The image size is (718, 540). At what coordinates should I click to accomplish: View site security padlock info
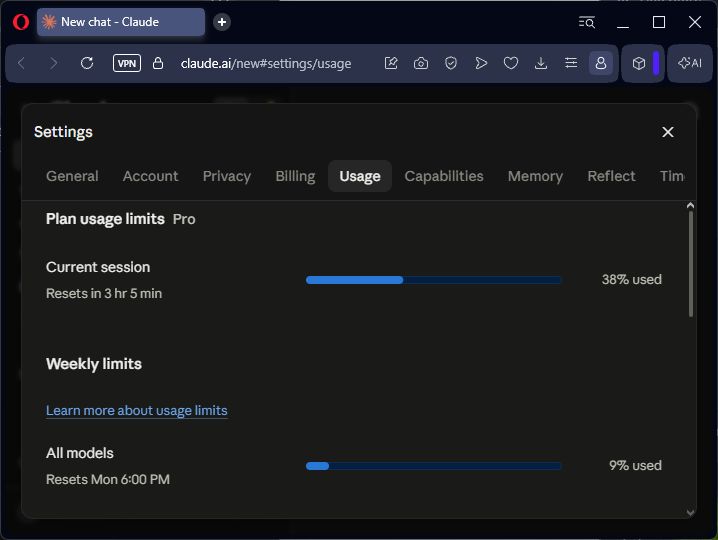[x=158, y=63]
